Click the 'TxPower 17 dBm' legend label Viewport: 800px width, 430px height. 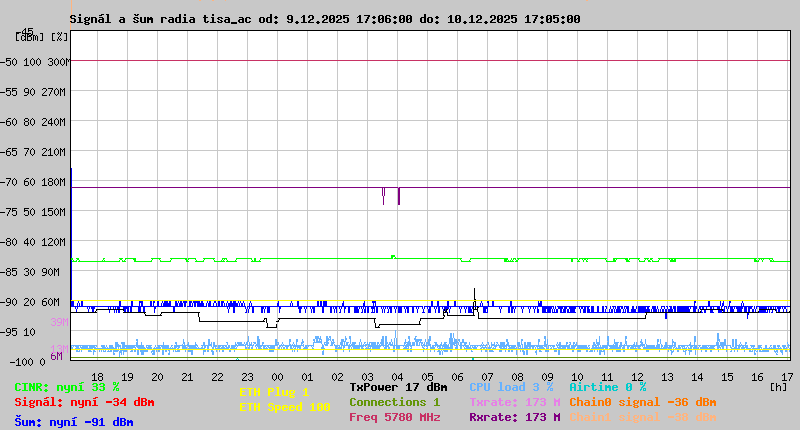click(x=398, y=387)
